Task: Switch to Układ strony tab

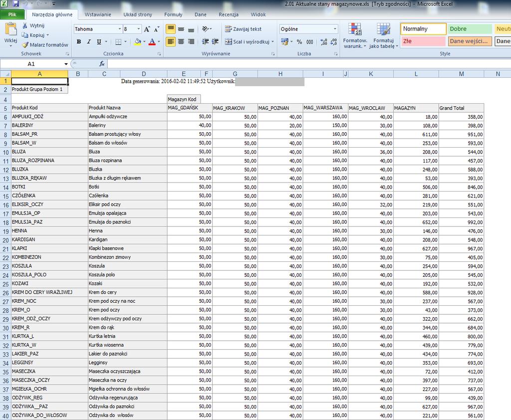Action: point(138,14)
